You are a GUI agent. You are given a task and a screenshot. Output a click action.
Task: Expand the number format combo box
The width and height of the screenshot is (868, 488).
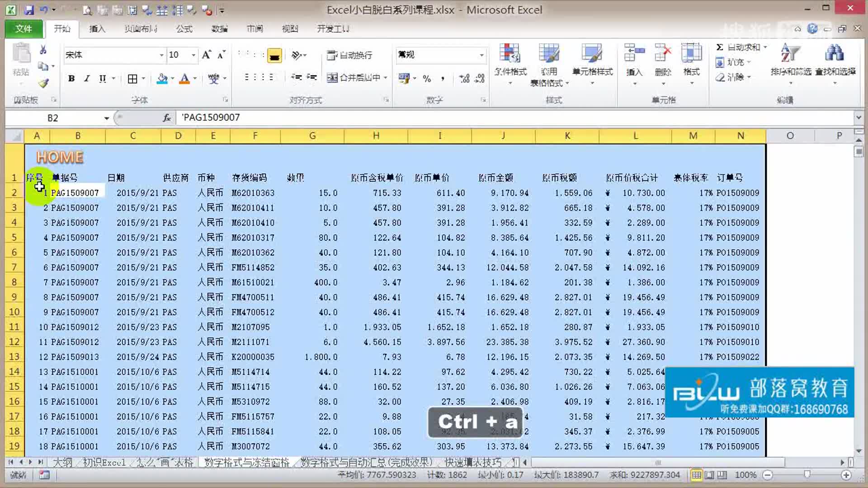point(481,55)
